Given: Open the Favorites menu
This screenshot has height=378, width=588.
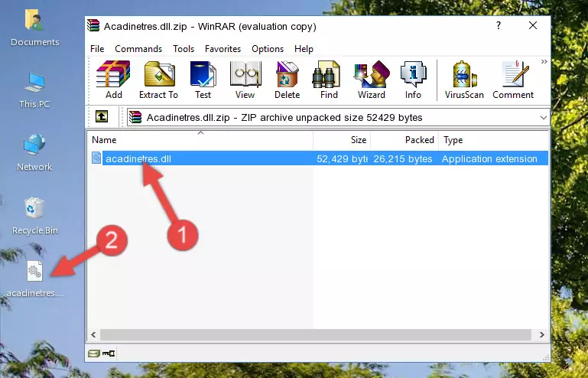Looking at the screenshot, I should (223, 49).
